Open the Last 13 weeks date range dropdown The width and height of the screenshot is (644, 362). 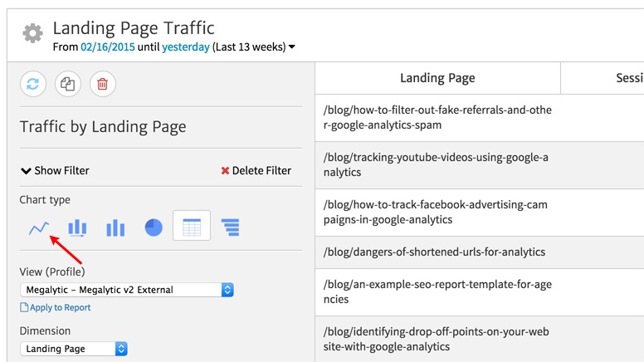click(x=254, y=47)
